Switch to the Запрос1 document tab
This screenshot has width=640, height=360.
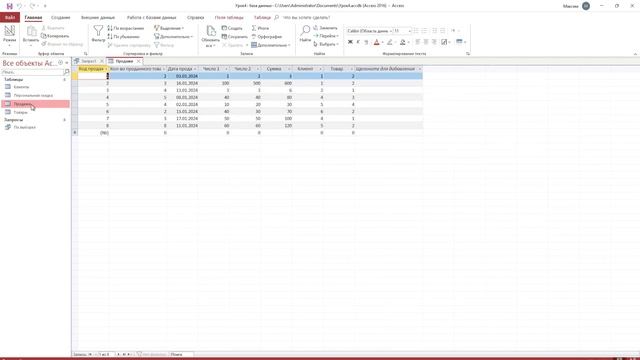pyautogui.click(x=89, y=61)
